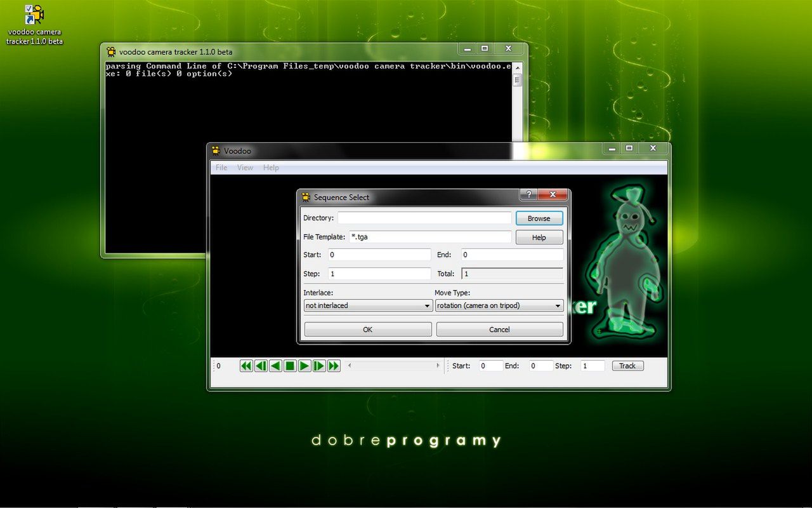812x508 pixels.
Task: Click the Directory input field
Action: 424,218
